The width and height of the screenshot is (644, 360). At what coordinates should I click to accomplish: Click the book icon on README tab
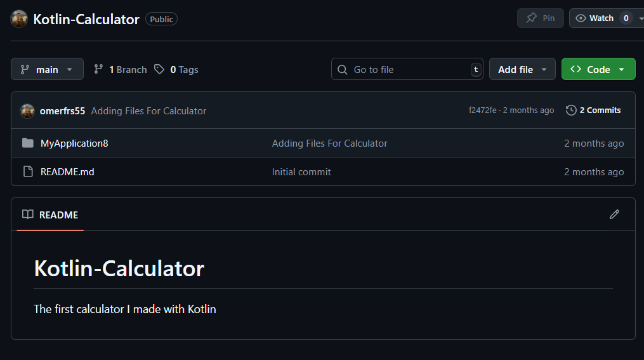pos(27,214)
